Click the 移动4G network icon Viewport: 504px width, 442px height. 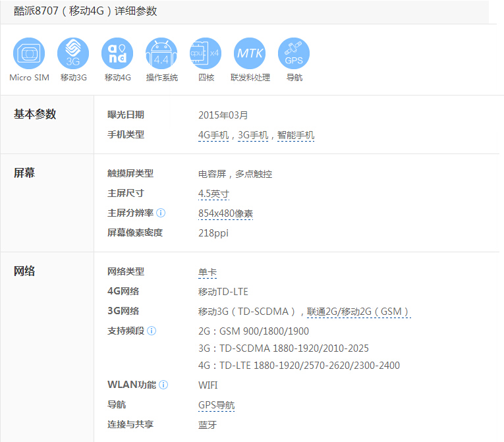pyautogui.click(x=117, y=53)
